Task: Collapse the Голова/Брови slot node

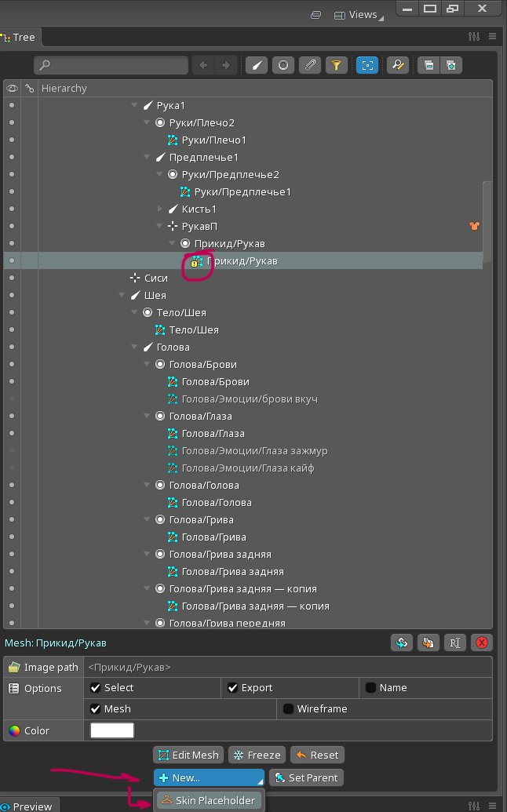Action: pos(147,364)
